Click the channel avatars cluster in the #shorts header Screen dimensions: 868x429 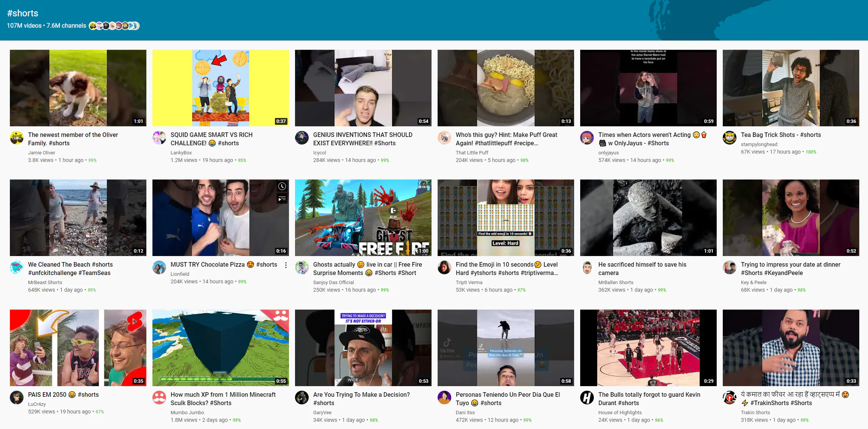click(x=114, y=26)
